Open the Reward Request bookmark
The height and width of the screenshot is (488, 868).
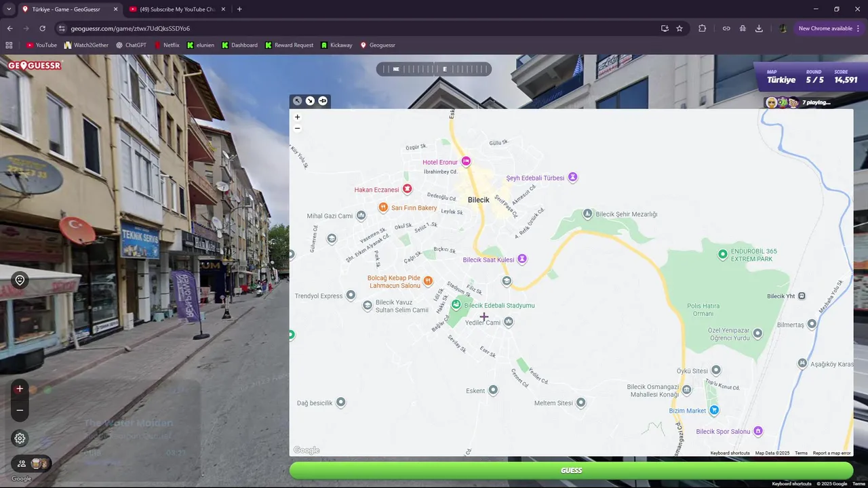click(290, 45)
